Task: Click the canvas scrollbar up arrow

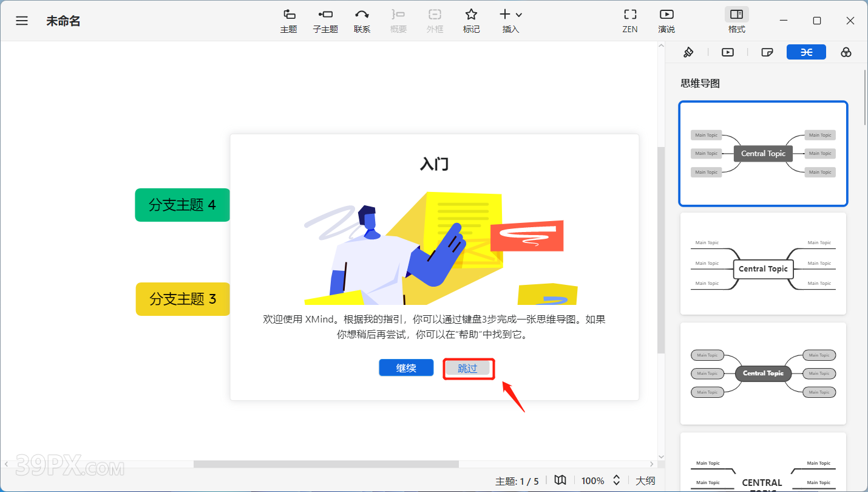Action: [x=662, y=46]
